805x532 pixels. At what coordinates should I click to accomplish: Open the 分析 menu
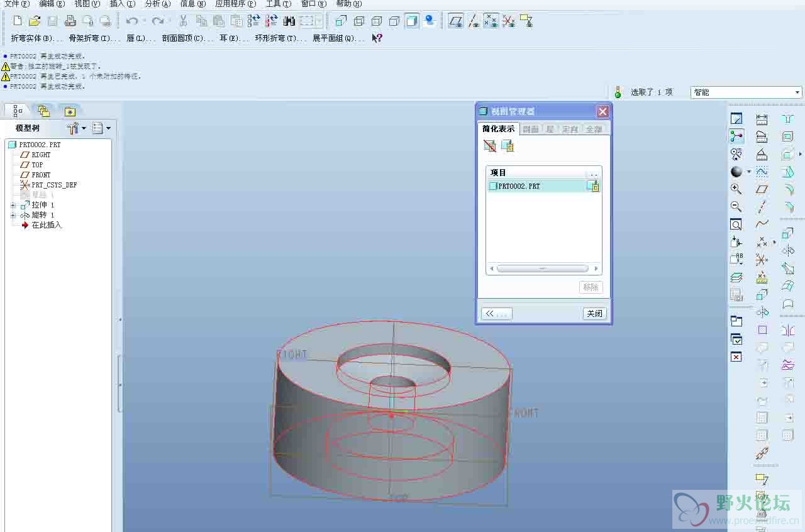(x=157, y=4)
